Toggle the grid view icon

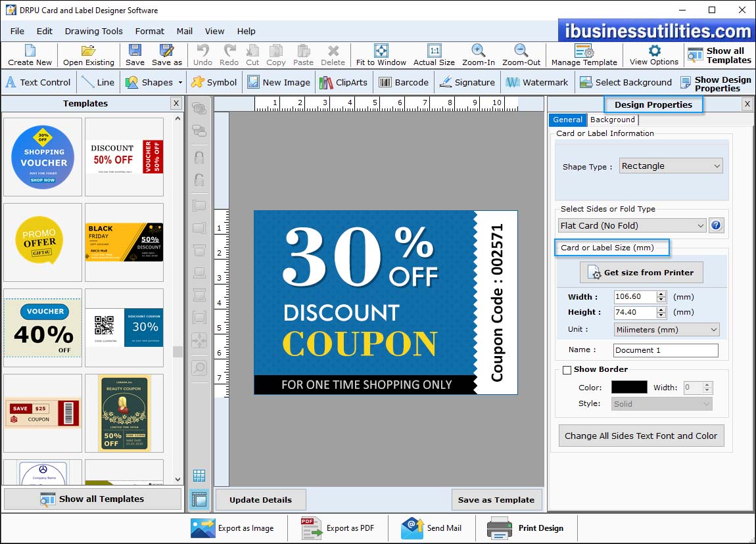[x=199, y=475]
